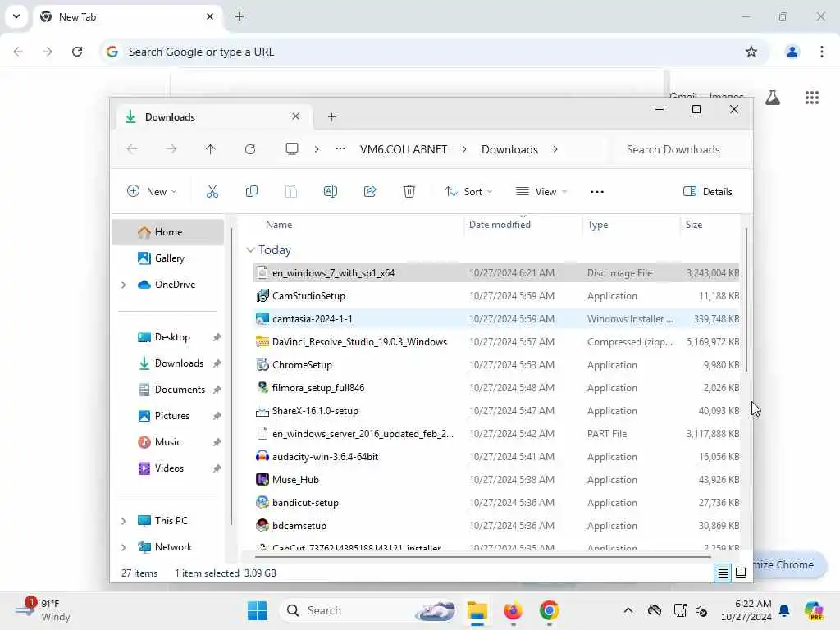
Task: Open the Sort dropdown
Action: click(x=468, y=192)
